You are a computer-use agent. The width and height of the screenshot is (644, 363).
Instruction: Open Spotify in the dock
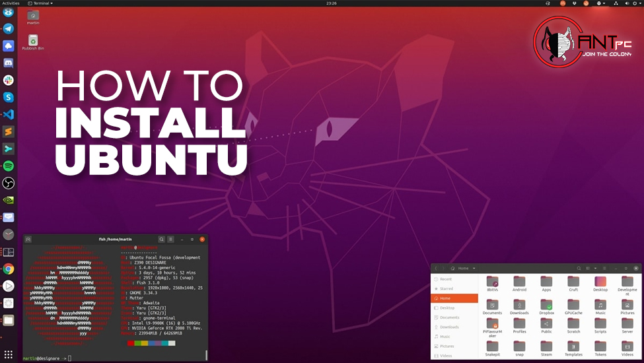click(8, 166)
